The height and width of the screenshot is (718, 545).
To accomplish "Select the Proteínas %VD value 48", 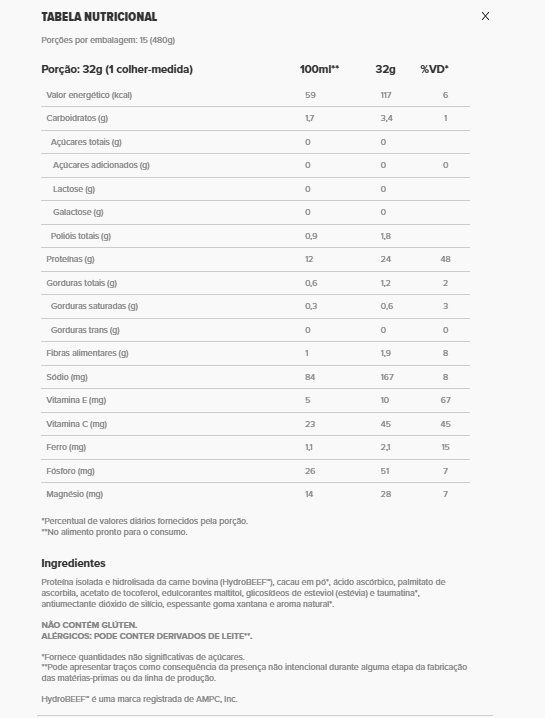I will pyautogui.click(x=445, y=259).
